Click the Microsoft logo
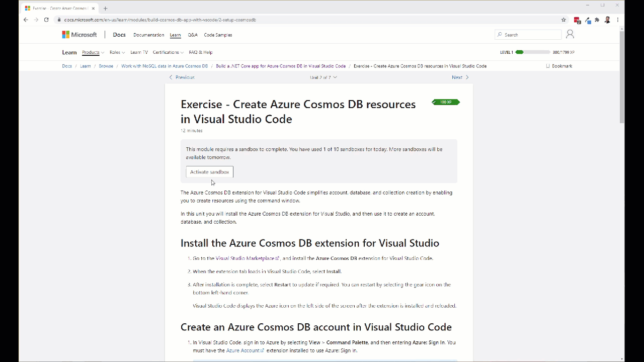Image resolution: width=644 pixels, height=362 pixels. pyautogui.click(x=79, y=35)
